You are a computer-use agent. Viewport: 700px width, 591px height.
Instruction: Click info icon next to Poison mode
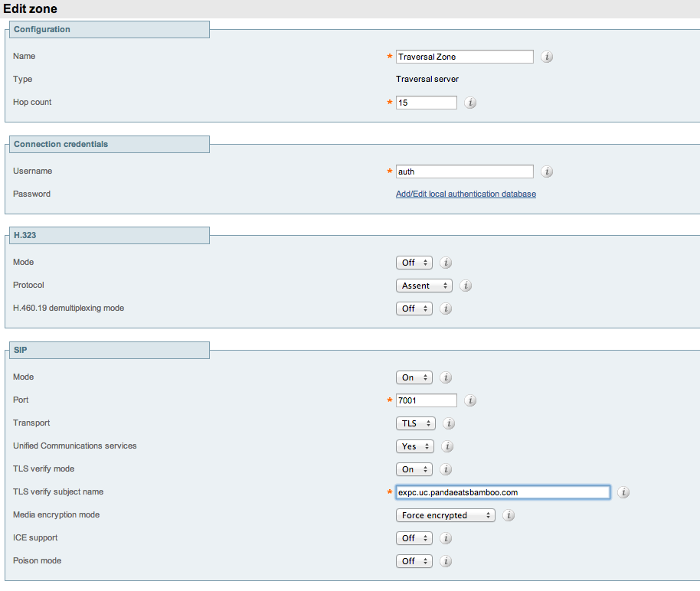click(445, 561)
